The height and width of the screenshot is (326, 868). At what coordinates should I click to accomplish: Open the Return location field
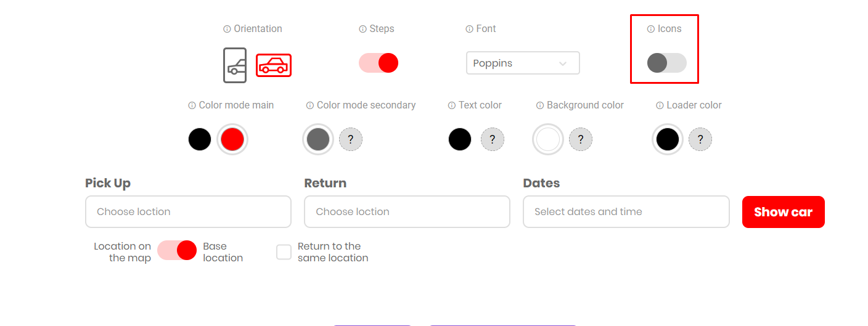click(407, 211)
